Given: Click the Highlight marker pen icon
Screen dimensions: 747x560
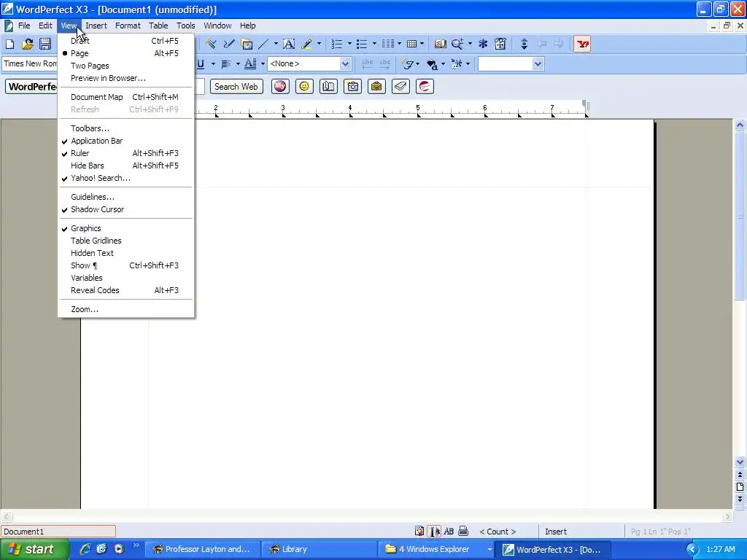Looking at the screenshot, I should pos(307,44).
